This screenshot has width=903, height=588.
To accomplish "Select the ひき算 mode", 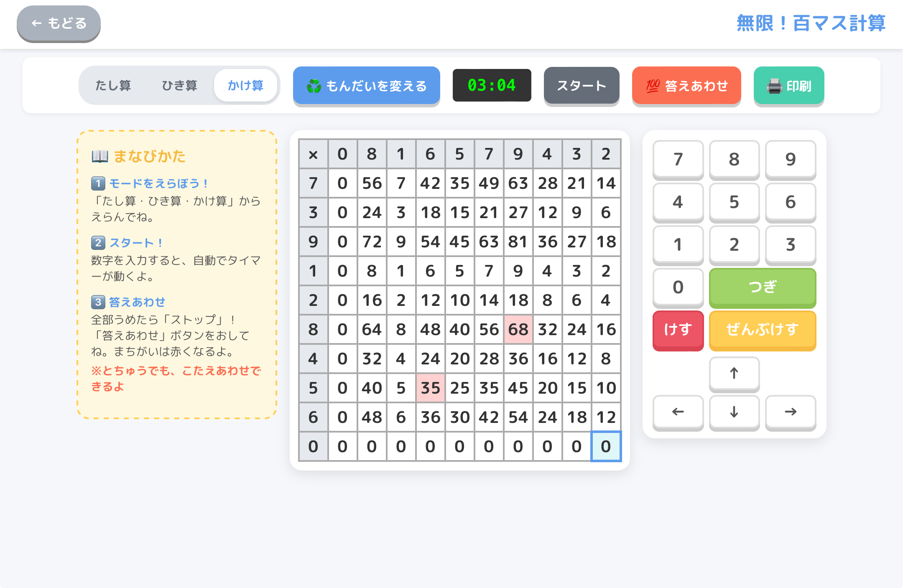I will pyautogui.click(x=179, y=86).
